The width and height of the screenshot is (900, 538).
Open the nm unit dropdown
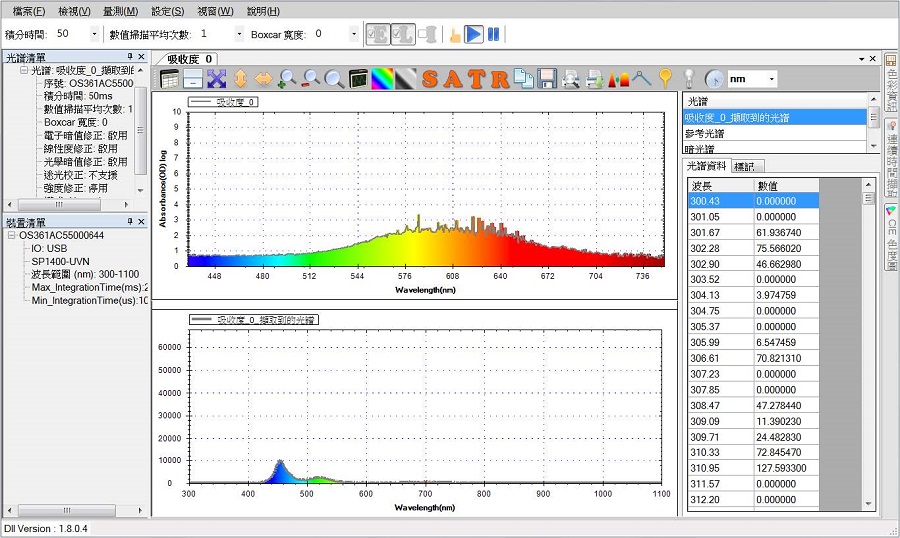[771, 79]
